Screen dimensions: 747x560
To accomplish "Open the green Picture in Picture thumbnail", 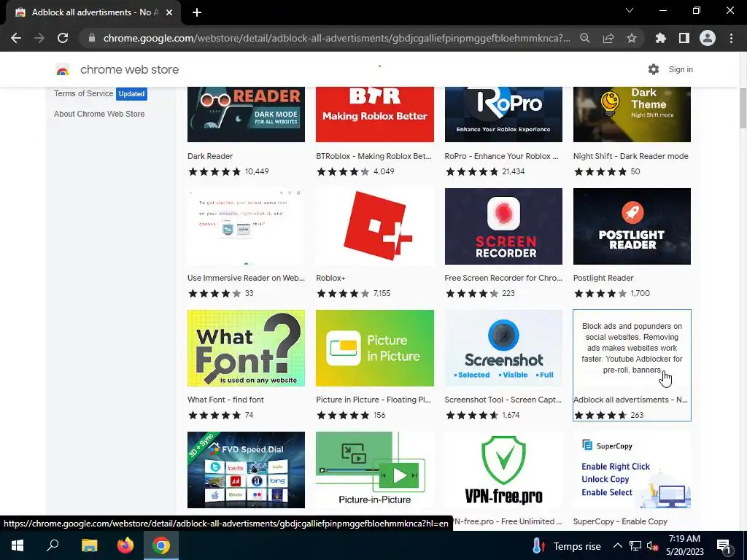I will (x=374, y=348).
